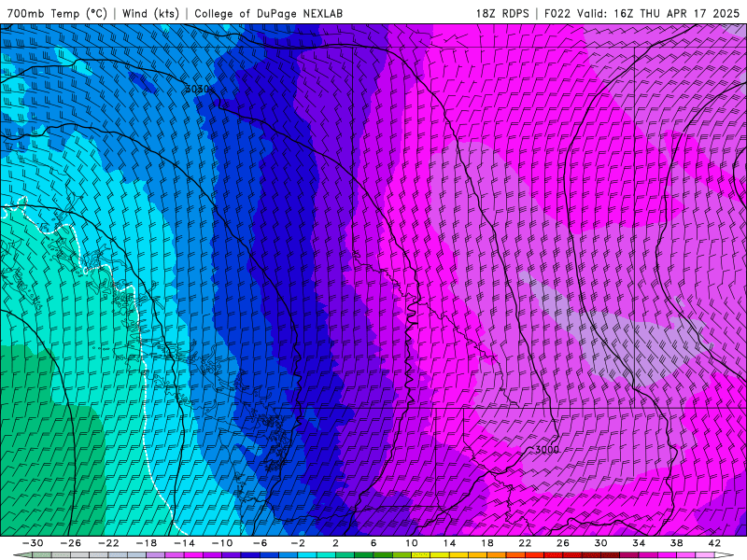747x560 pixels.
Task: Click the 14 color scale label
Action: tap(449, 543)
